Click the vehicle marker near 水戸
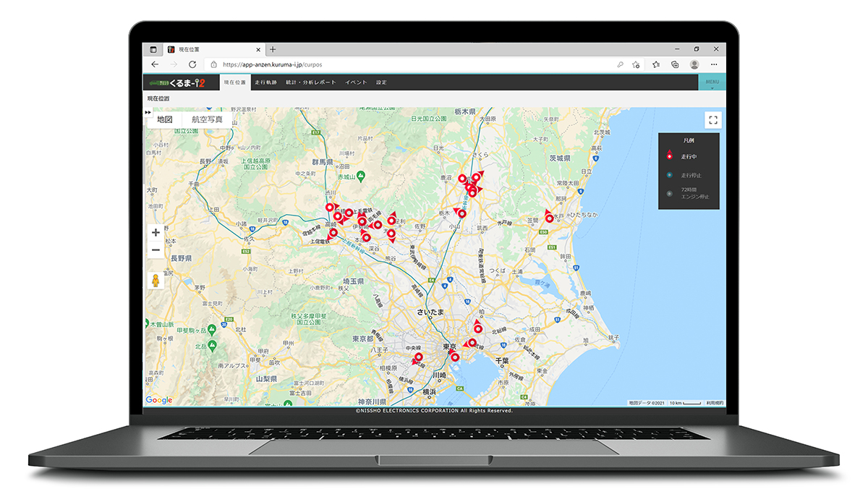Image resolution: width=868 pixels, height=502 pixels. (x=549, y=217)
